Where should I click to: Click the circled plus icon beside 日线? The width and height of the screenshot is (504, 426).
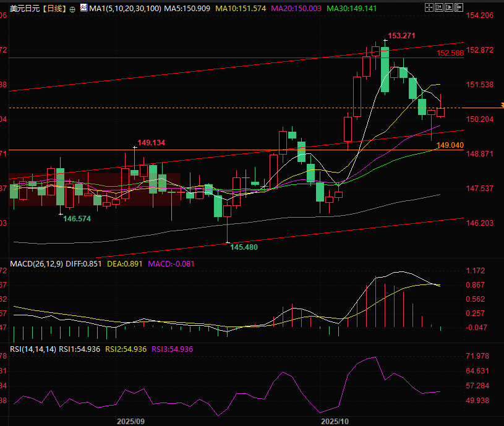pos(72,9)
